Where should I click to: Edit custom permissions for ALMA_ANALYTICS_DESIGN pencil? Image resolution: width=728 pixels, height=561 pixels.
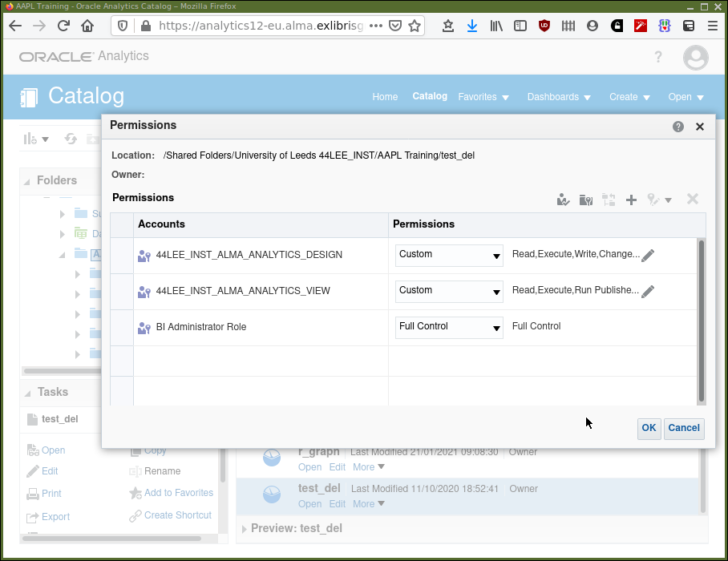[x=648, y=255]
